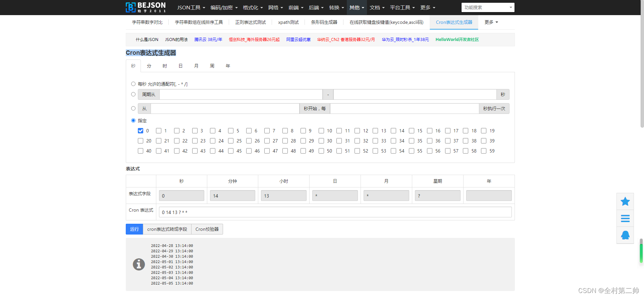Expand the 其他 dropdown menu
This screenshot has width=644, height=297.
pyautogui.click(x=357, y=7)
